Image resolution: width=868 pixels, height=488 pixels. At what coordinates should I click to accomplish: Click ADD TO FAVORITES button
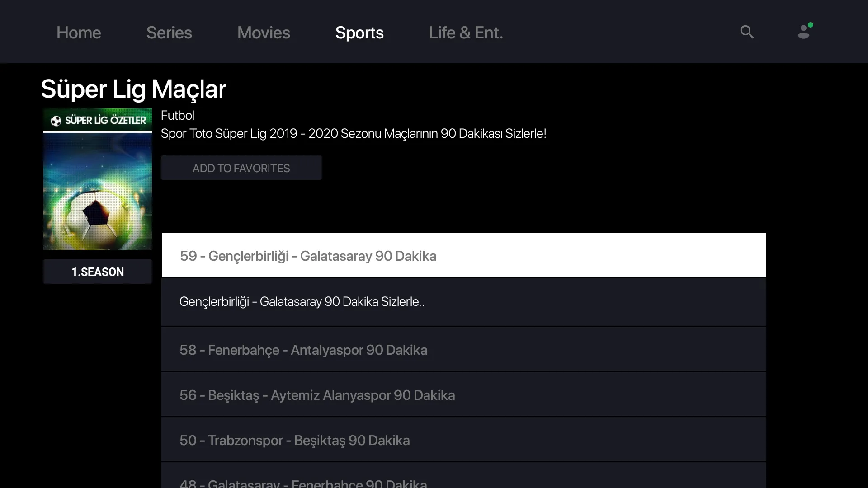[241, 168]
